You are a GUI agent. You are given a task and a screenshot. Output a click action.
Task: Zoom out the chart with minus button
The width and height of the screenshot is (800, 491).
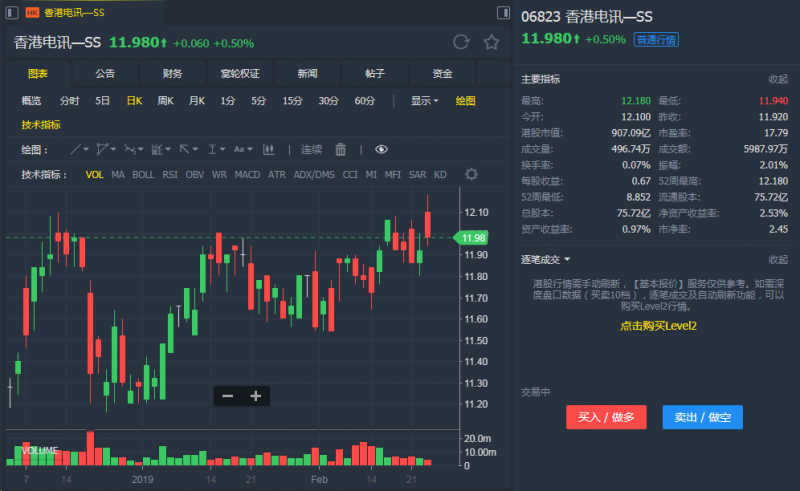228,396
